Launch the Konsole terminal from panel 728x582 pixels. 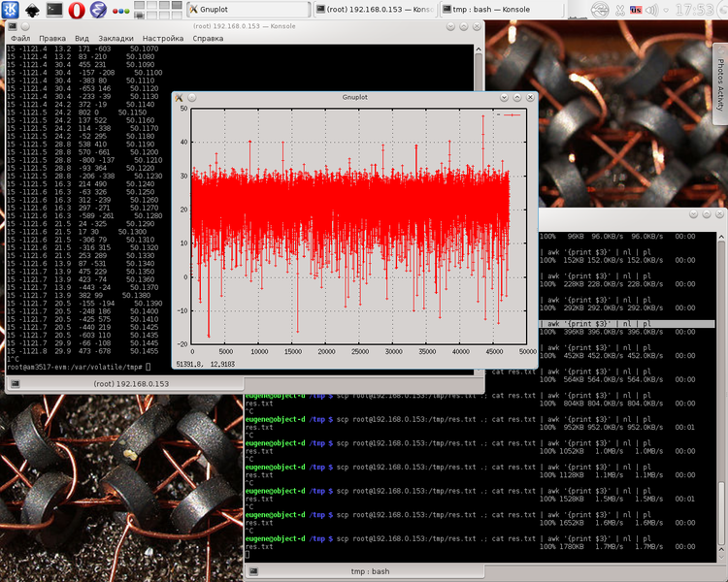(55, 10)
